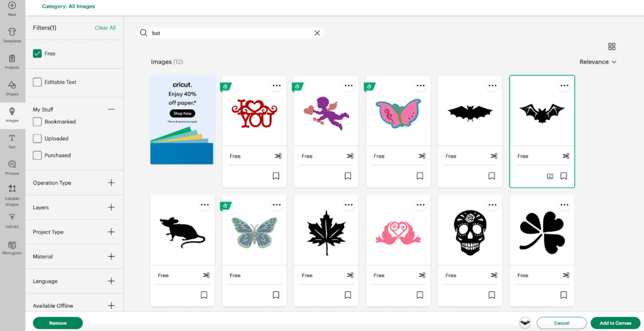This screenshot has width=644, height=331.
Task: Click the Upload icon in sidebar
Action: 12,220
